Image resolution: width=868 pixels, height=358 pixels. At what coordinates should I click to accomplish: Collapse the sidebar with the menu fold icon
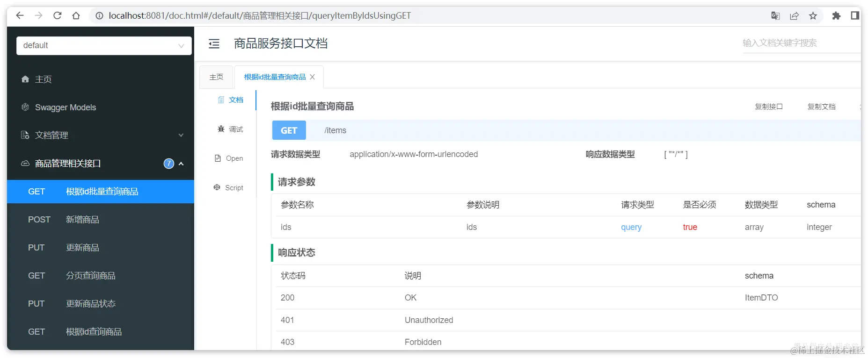214,43
